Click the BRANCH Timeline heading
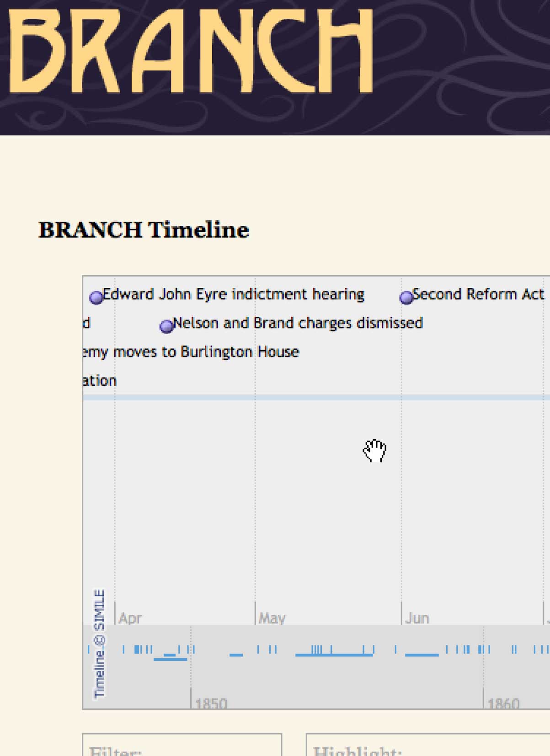 (144, 229)
